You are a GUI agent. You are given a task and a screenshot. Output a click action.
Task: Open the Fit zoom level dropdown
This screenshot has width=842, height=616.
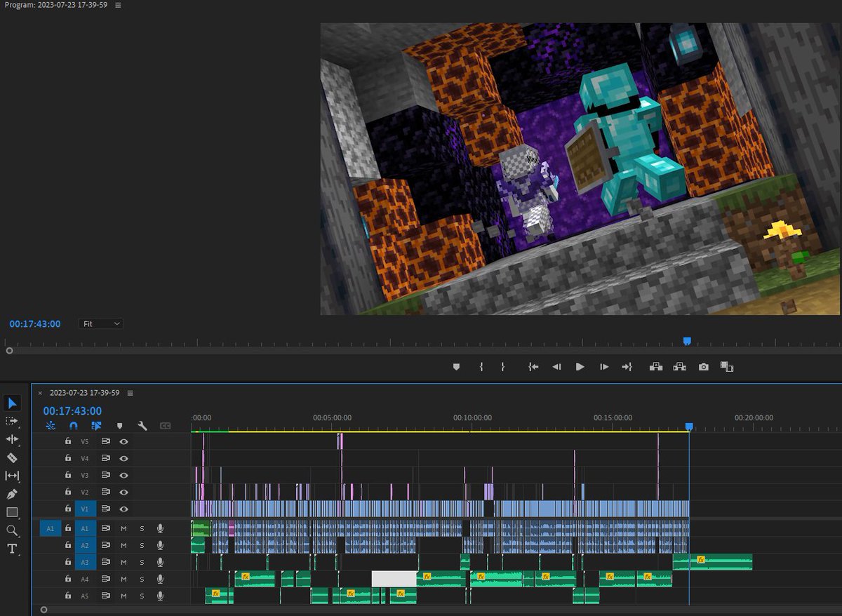(x=101, y=323)
